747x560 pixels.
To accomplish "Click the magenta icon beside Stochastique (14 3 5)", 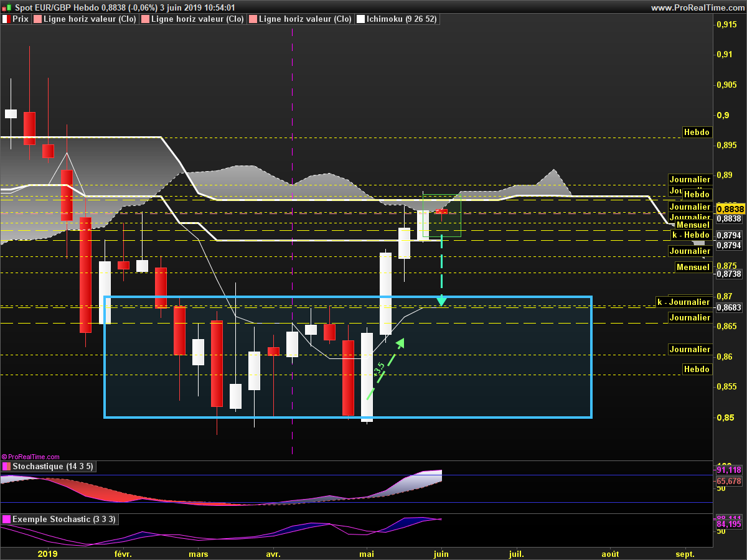I will 6,467.
